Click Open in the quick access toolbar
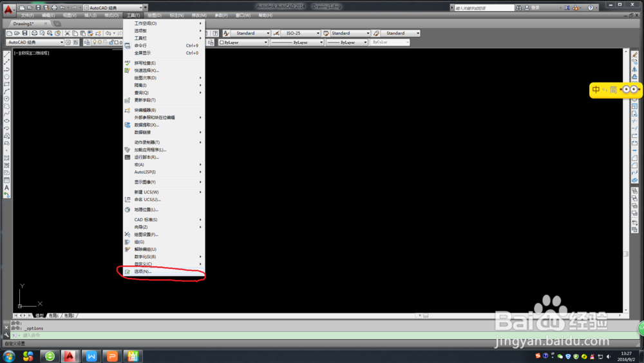 pos(30,7)
